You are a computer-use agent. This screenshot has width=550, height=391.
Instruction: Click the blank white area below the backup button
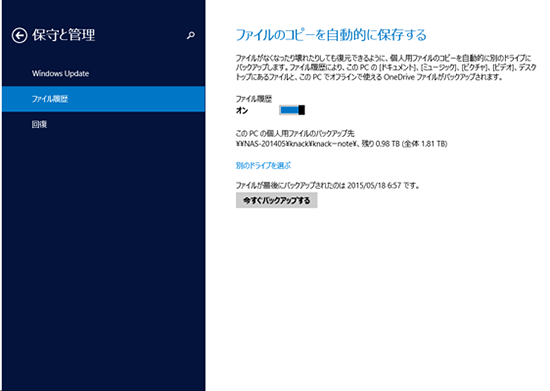coord(377,298)
